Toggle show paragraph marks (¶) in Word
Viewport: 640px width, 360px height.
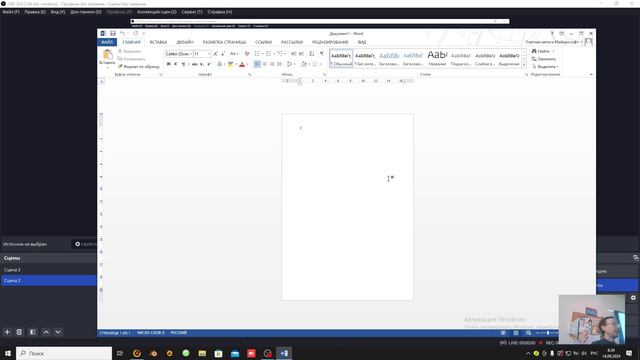[x=322, y=54]
